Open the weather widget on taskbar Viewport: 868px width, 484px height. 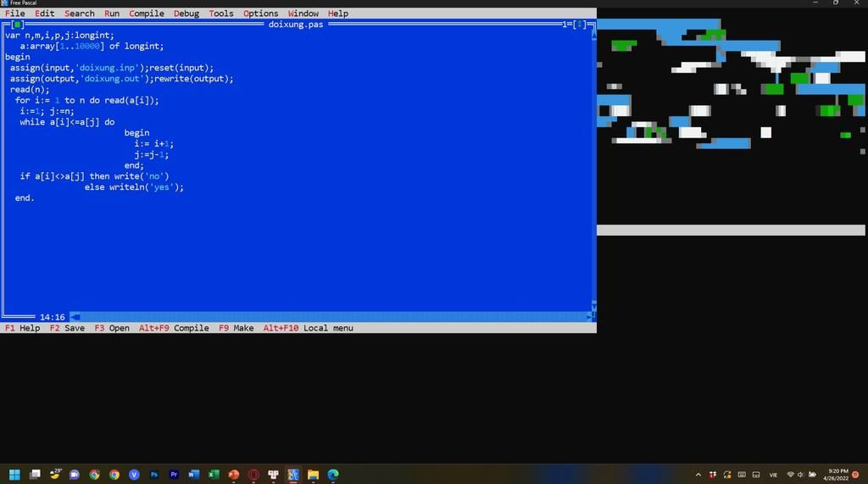point(55,474)
